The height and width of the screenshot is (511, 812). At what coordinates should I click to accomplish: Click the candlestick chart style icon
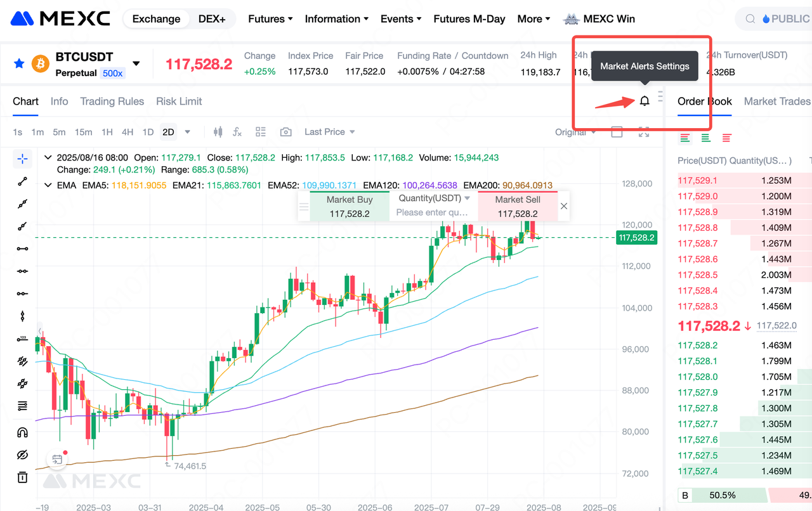pos(218,132)
